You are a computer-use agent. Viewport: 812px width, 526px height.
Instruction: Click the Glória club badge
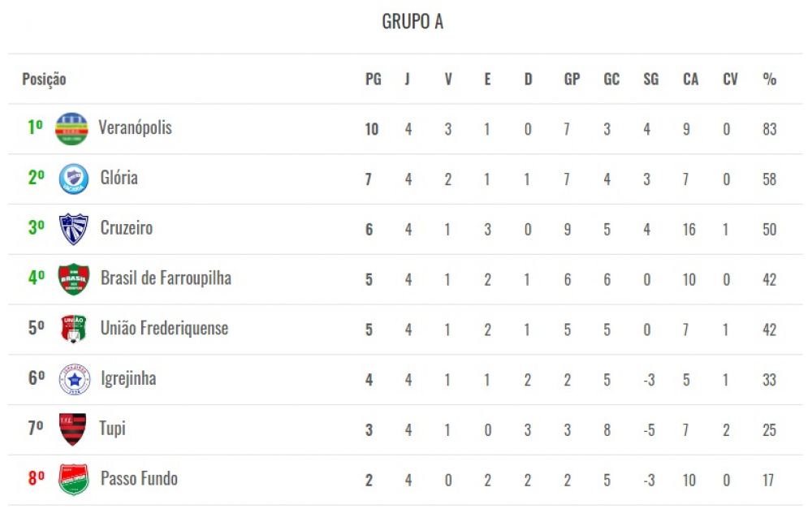[74, 179]
